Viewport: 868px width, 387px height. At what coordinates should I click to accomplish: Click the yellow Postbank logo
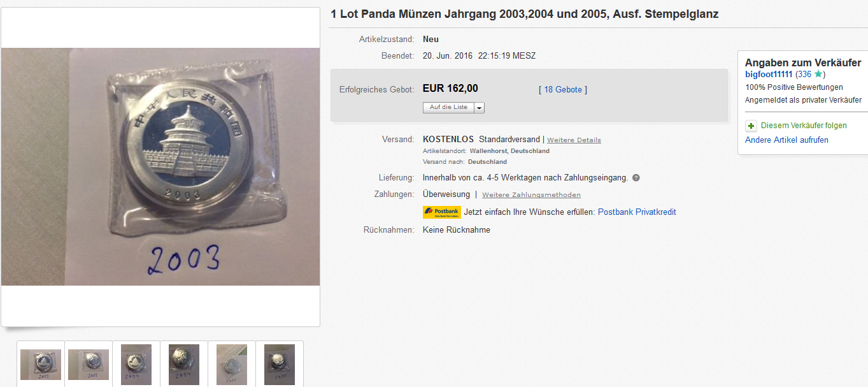click(x=441, y=212)
